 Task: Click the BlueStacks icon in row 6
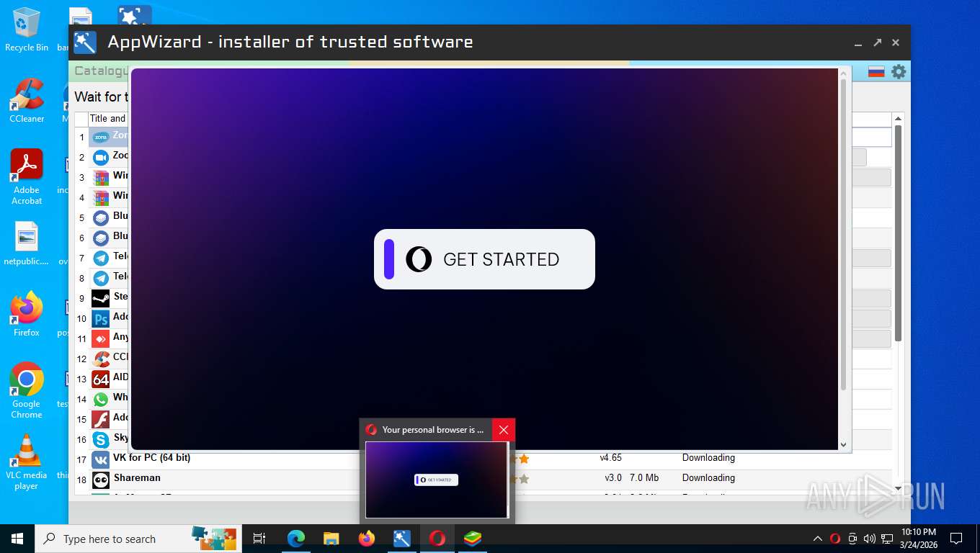pyautogui.click(x=101, y=238)
